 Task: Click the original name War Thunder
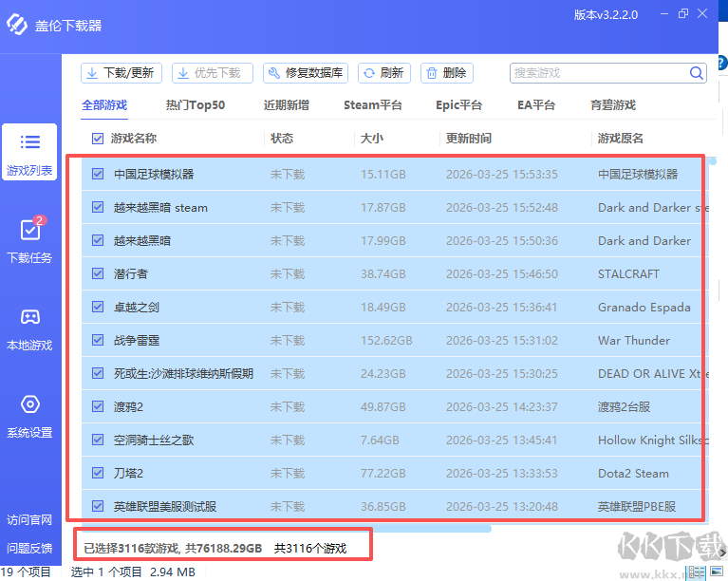pyautogui.click(x=634, y=341)
